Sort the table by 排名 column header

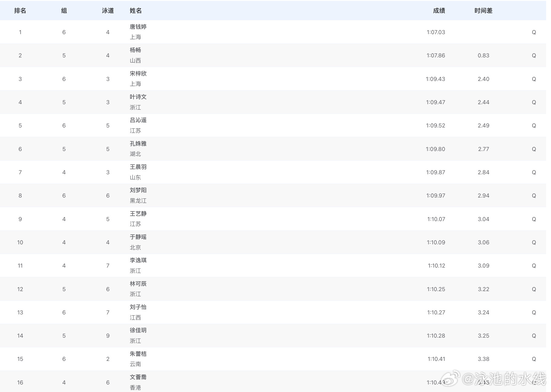point(20,11)
